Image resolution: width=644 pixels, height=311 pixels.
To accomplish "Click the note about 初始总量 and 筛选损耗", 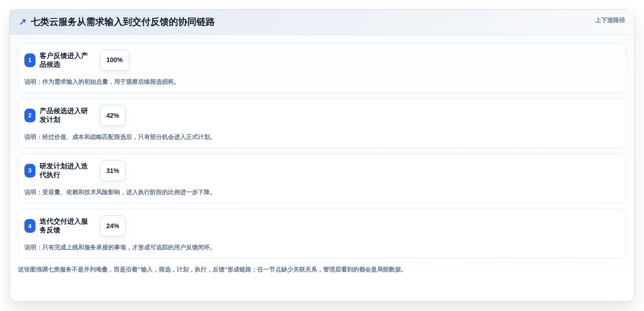I will [102, 82].
